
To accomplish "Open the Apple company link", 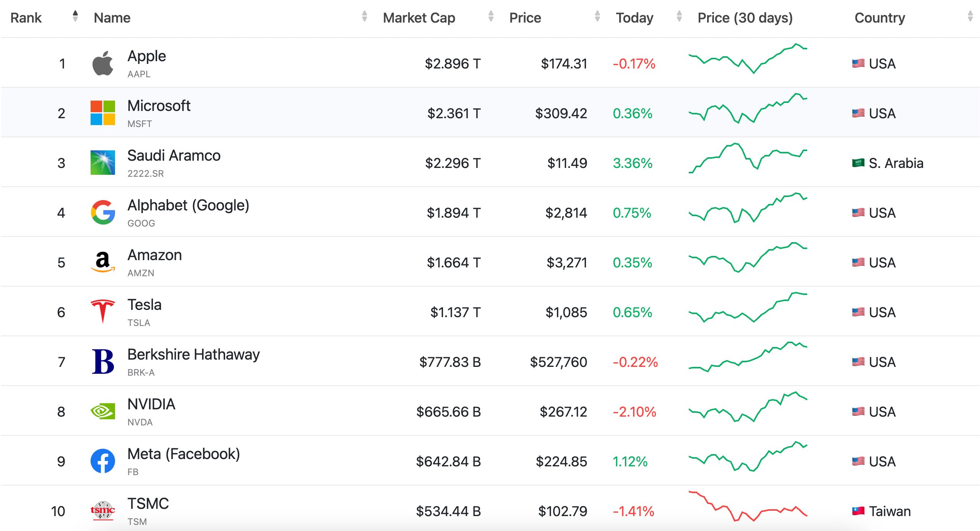I will click(147, 56).
